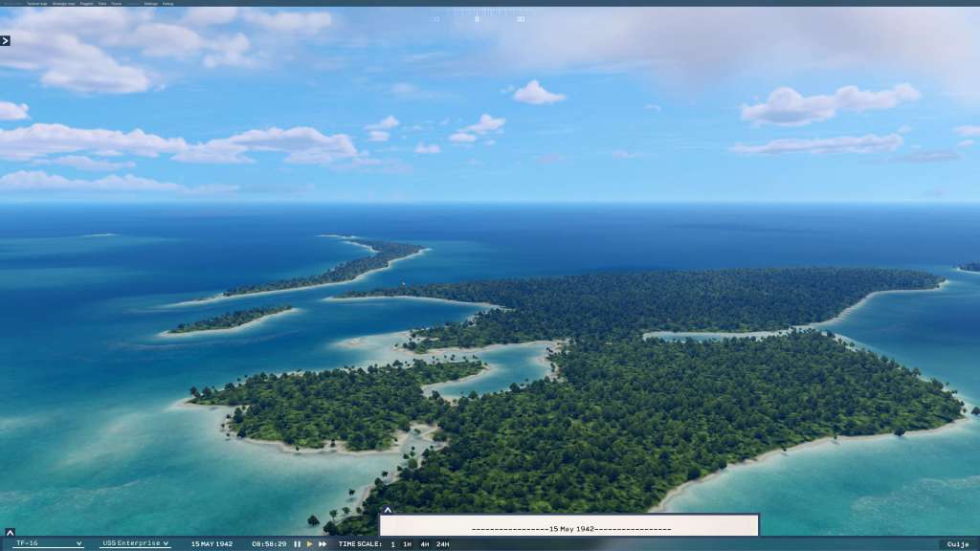Open the Settings menu
This screenshot has height=551, width=980.
point(150,4)
